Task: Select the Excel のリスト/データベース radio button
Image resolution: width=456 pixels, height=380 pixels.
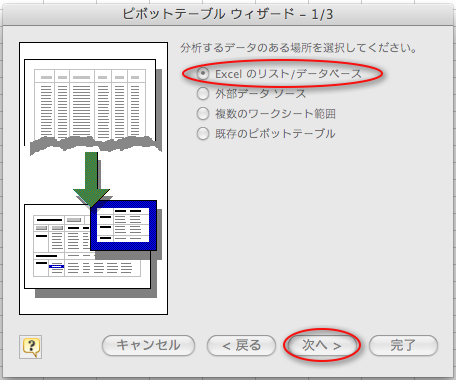Action: [203, 73]
